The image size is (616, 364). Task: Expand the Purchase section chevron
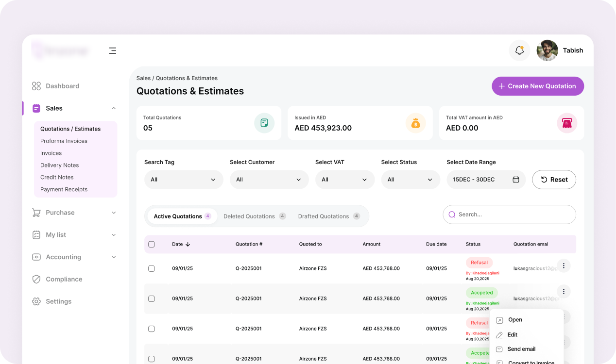click(114, 213)
